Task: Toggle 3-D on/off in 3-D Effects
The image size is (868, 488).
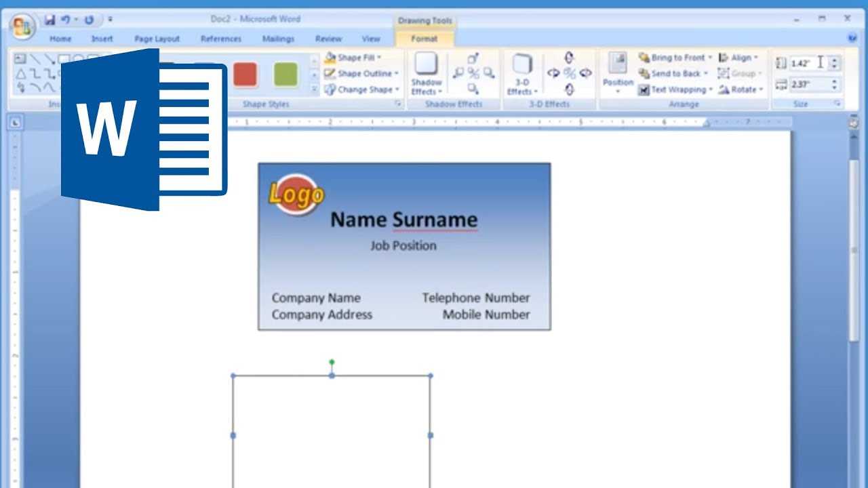Action: click(x=570, y=73)
